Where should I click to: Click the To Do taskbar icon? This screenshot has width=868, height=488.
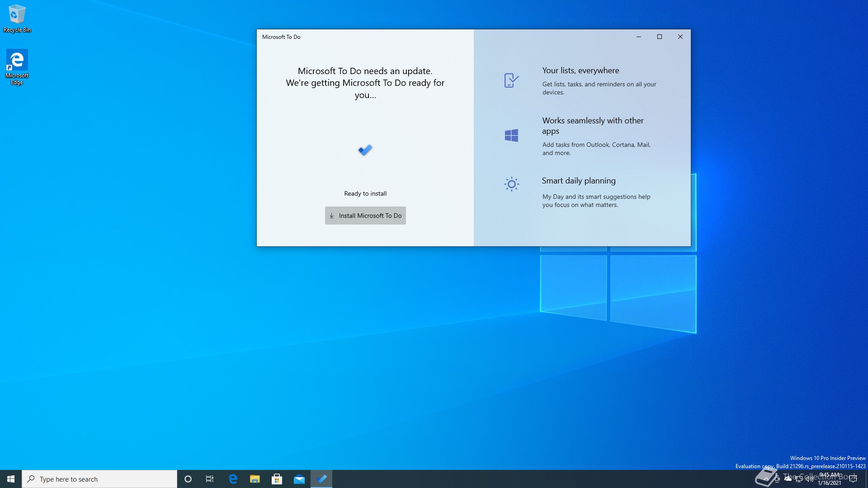pyautogui.click(x=321, y=479)
